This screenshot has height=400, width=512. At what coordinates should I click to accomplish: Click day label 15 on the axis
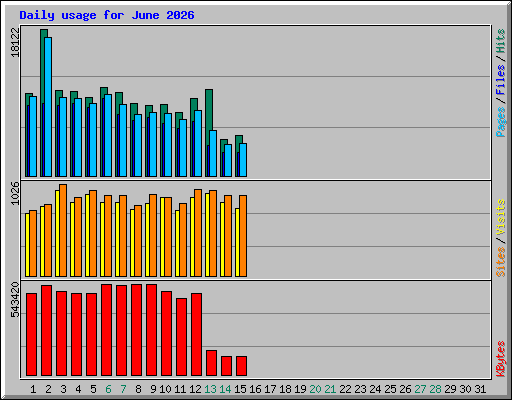coord(240,389)
